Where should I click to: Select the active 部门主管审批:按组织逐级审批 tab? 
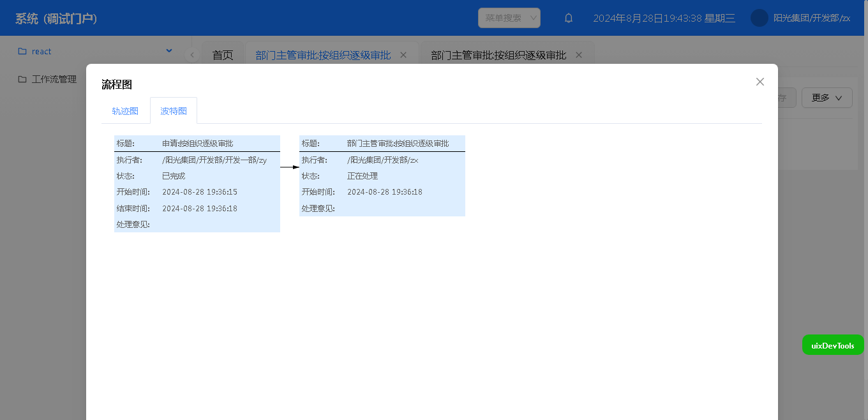[323, 55]
